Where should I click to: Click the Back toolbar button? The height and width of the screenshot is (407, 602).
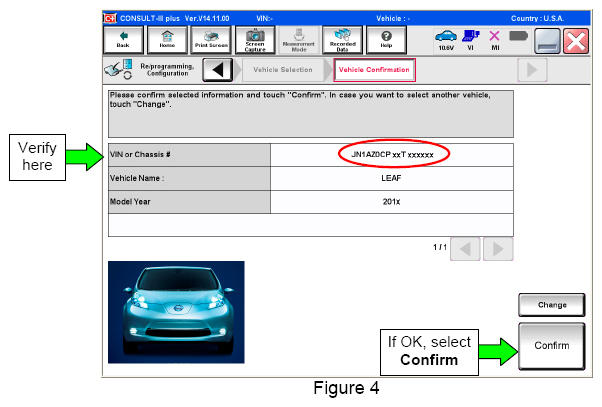123,40
